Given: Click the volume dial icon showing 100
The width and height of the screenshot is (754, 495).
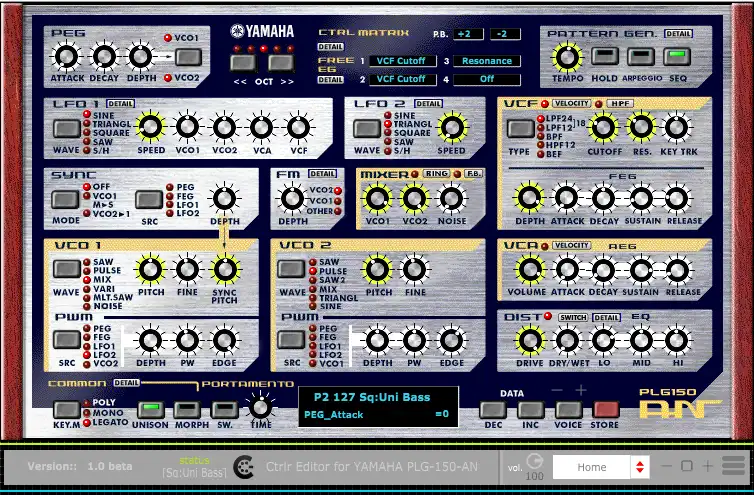Looking at the screenshot, I should [534, 461].
